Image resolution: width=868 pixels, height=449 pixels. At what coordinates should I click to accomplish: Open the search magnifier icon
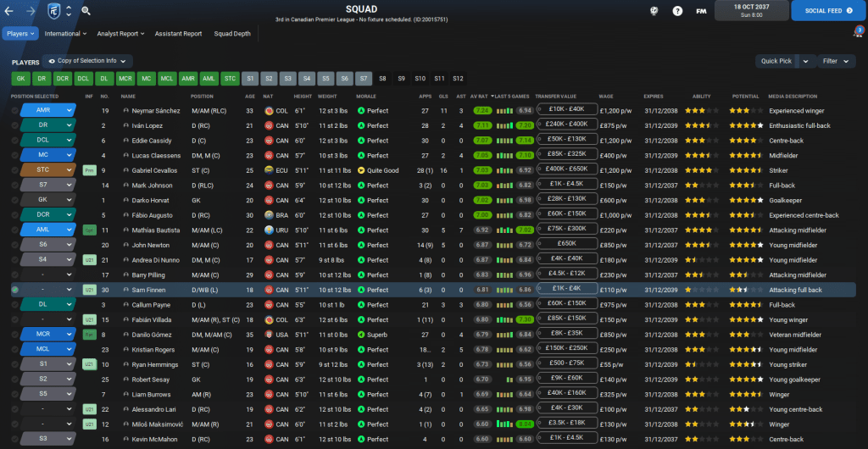tap(86, 11)
